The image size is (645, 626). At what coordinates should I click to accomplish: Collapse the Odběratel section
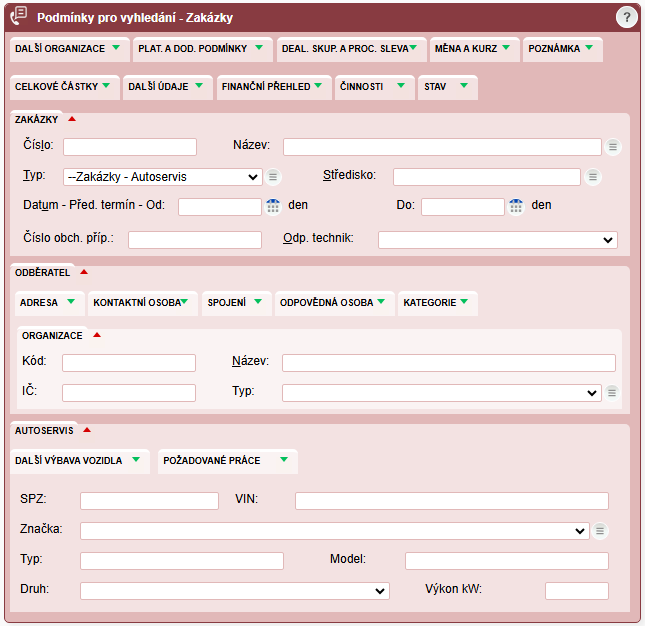pos(84,271)
